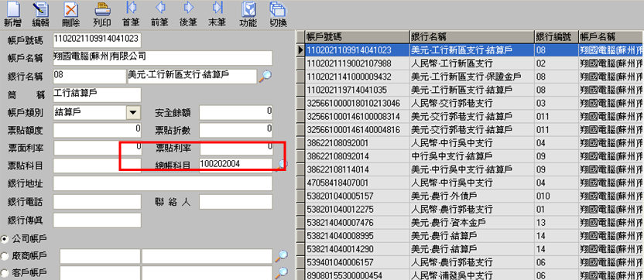Open lookup magnifier on 廠商帳戶 row
The height and width of the screenshot is (280, 644).
point(281,255)
